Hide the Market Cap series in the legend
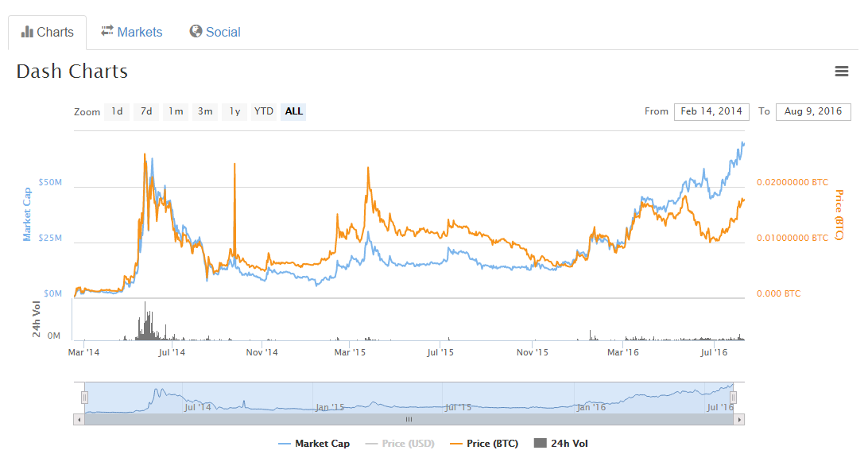 [314, 443]
